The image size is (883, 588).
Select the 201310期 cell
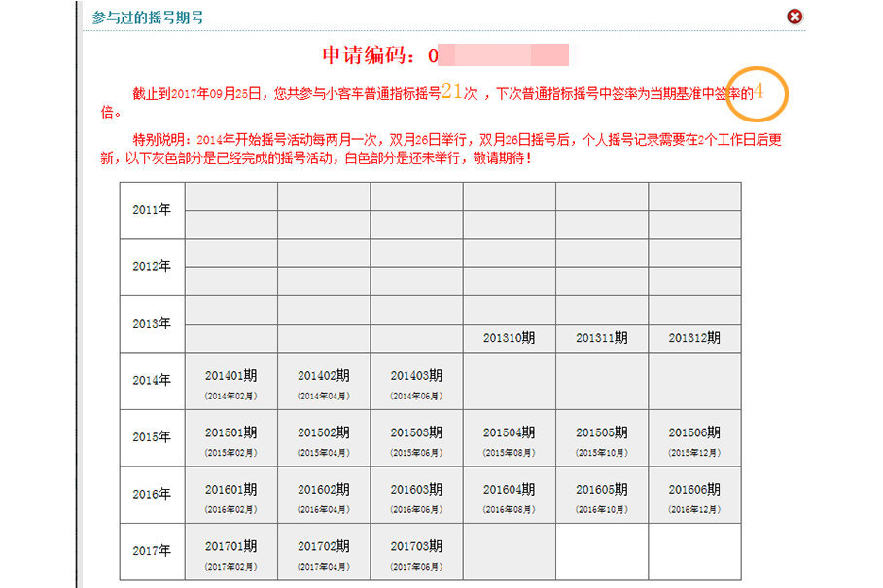pyautogui.click(x=509, y=338)
